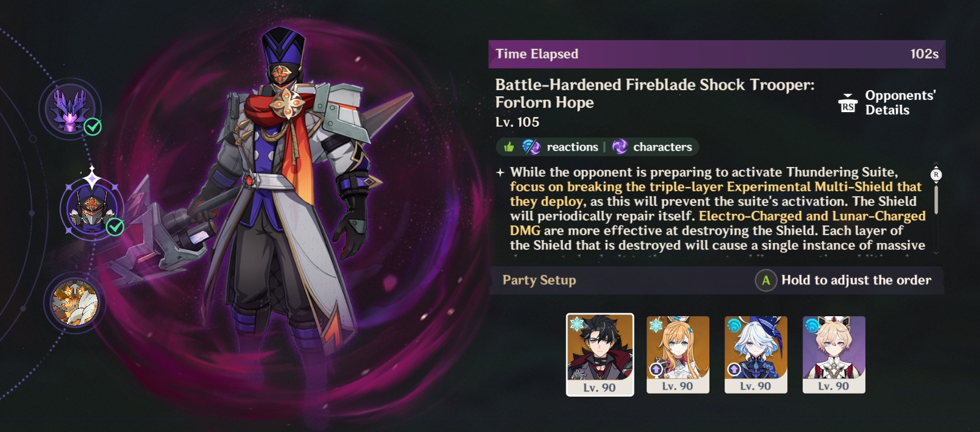Expand the description with the down chevron
This screenshot has height=432, width=980.
click(936, 252)
